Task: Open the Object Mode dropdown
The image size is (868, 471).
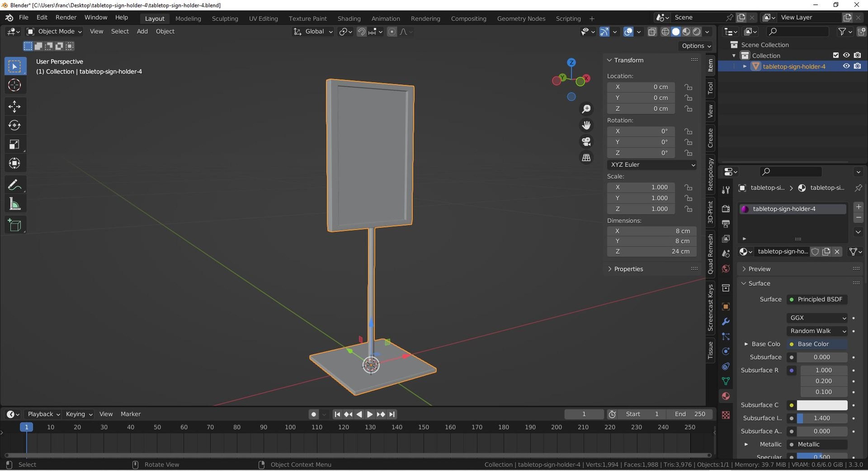Action: pyautogui.click(x=54, y=31)
